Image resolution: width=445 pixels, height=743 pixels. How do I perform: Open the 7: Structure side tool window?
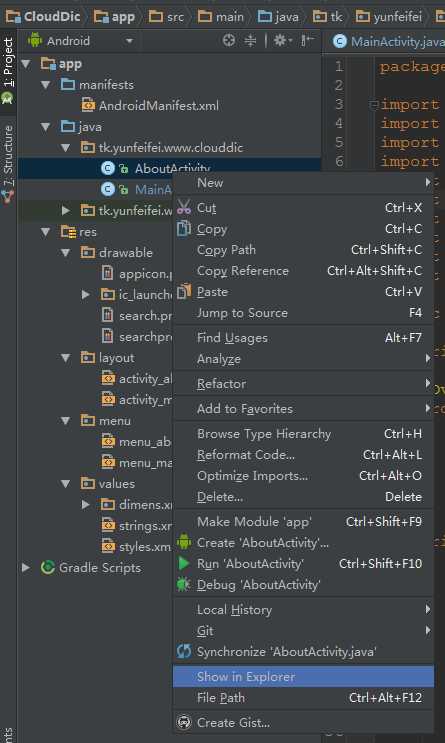tap(8, 163)
